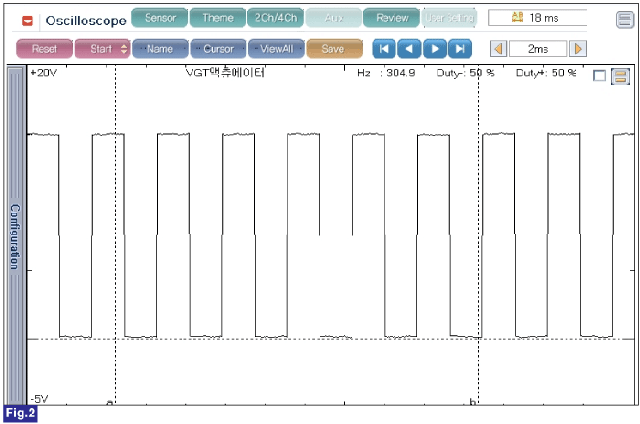Step forward one waveform frame
Screen dimensions: 640x424
[435, 49]
